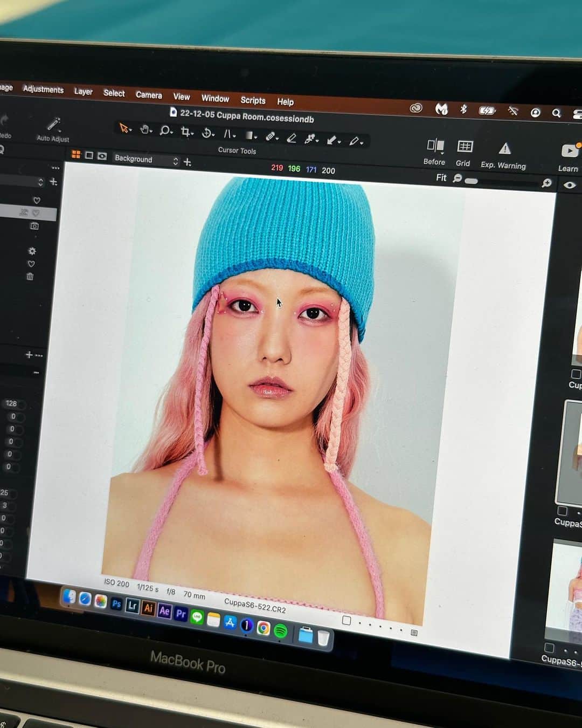Open the camera capture folder icon
The height and width of the screenshot is (728, 582).
tap(34, 226)
